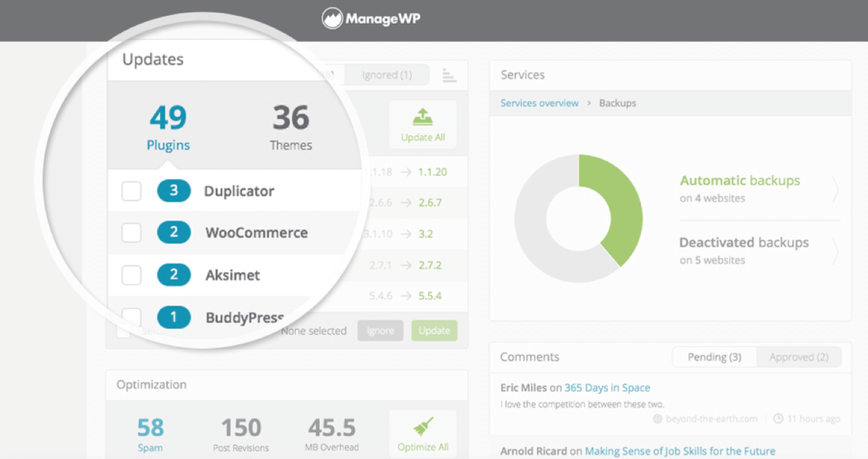Open the Approved (2) comments tab

click(x=799, y=357)
